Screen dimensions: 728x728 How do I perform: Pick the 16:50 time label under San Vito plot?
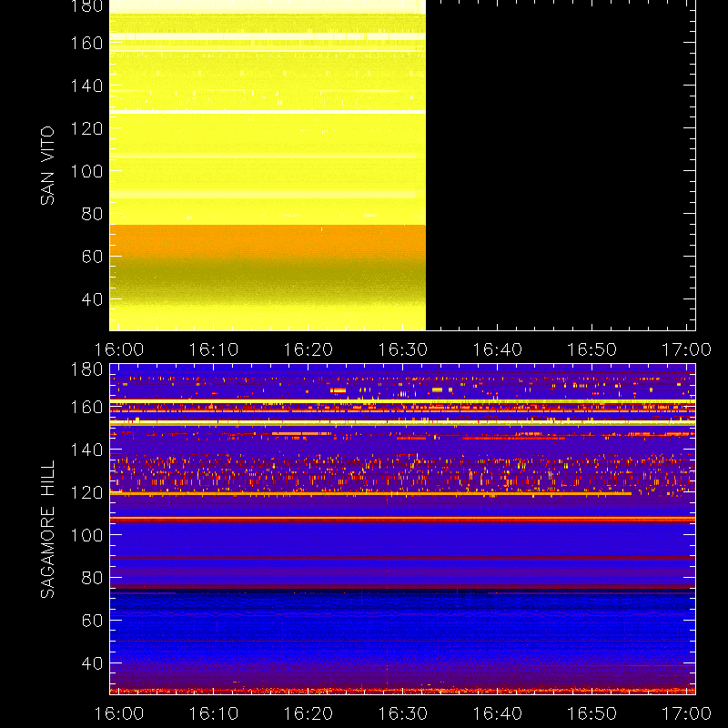[592, 349]
